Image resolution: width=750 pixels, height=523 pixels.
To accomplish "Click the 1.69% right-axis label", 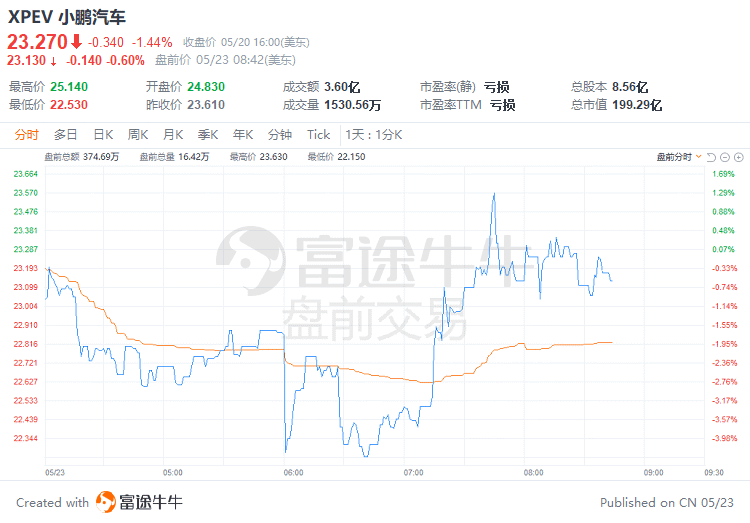I will (723, 174).
